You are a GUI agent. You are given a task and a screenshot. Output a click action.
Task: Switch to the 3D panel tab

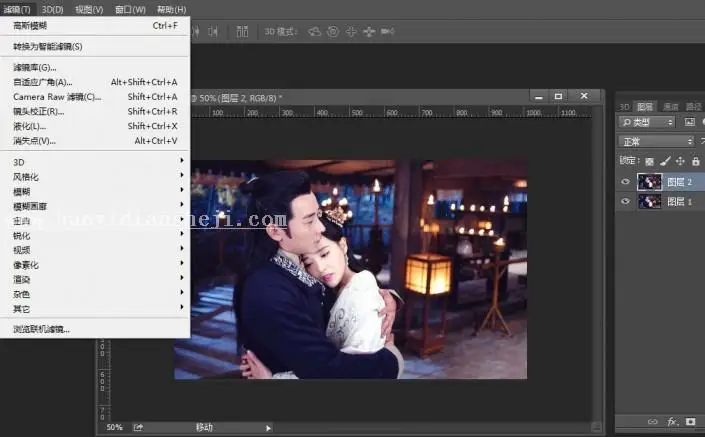[624, 107]
